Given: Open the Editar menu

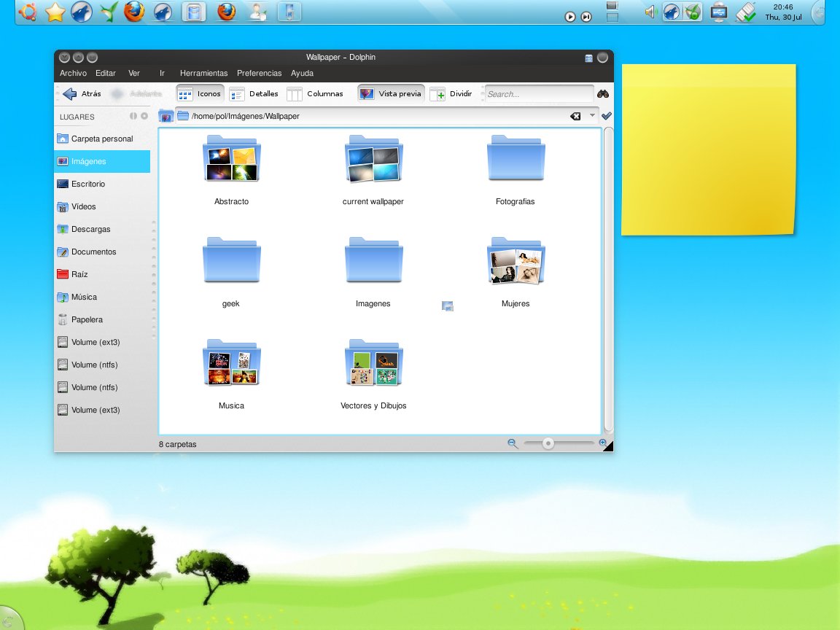Looking at the screenshot, I should pyautogui.click(x=106, y=73).
